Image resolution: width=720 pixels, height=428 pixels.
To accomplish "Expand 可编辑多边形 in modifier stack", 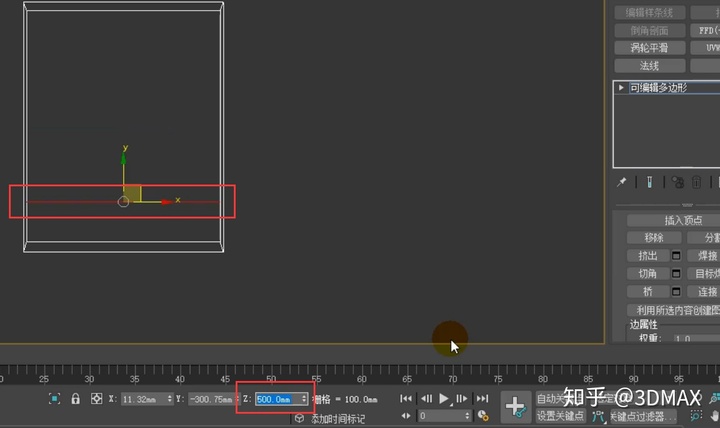I will point(621,87).
